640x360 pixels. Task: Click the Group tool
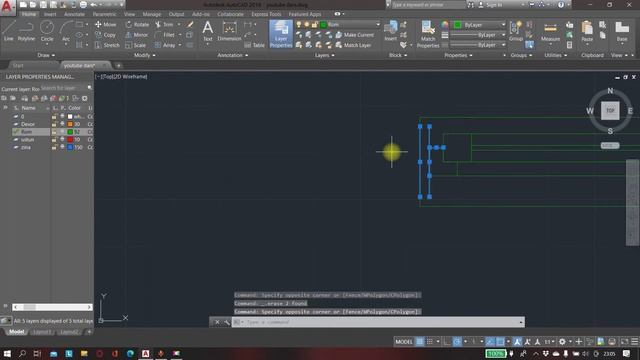click(x=516, y=31)
